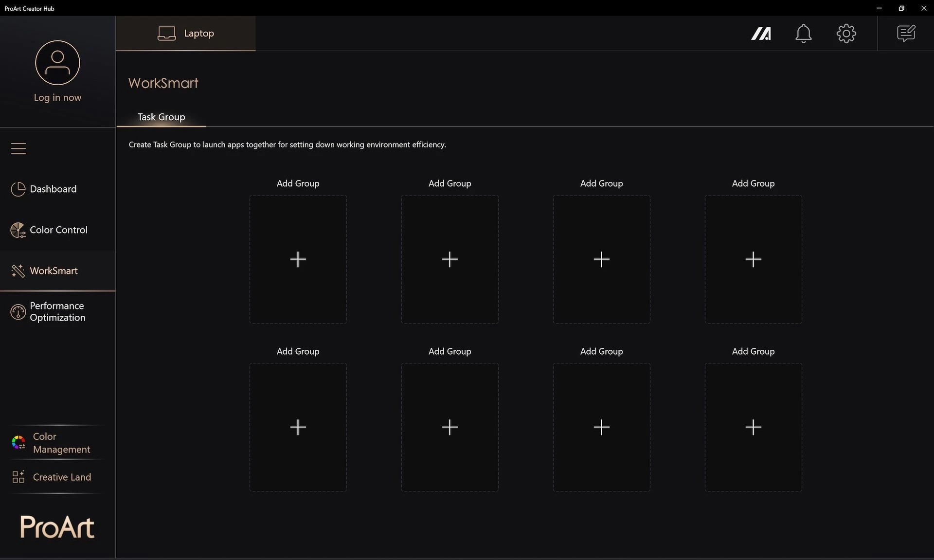Viewport: 934px width, 560px height.
Task: Click plus in fourth top-row Add Group card
Action: [x=754, y=259]
